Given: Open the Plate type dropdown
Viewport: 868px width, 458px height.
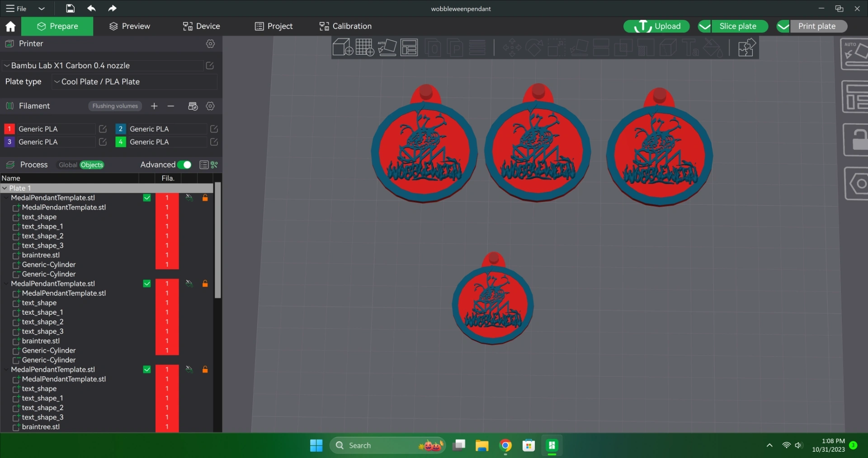Looking at the screenshot, I should 135,82.
